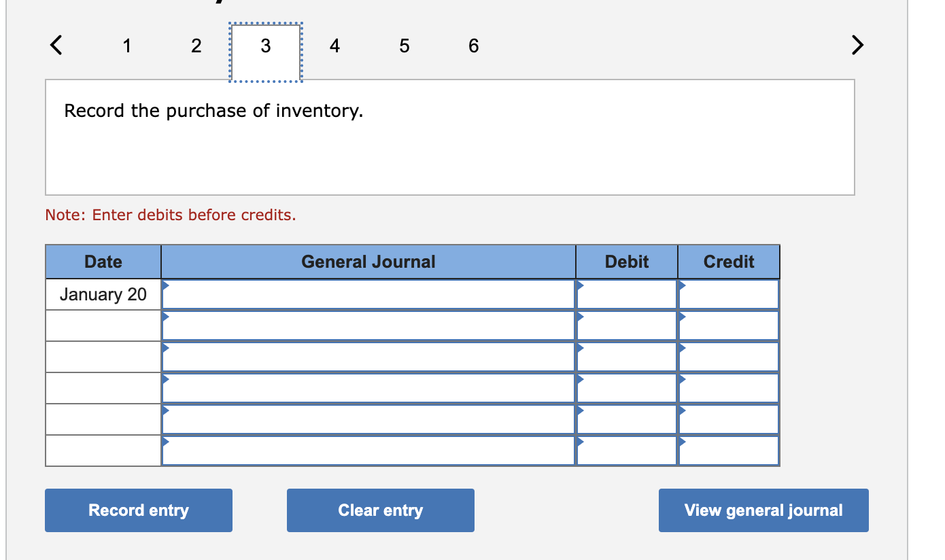Image resolution: width=945 pixels, height=560 pixels.
Task: Click the right navigation chevron
Action: [x=857, y=46]
